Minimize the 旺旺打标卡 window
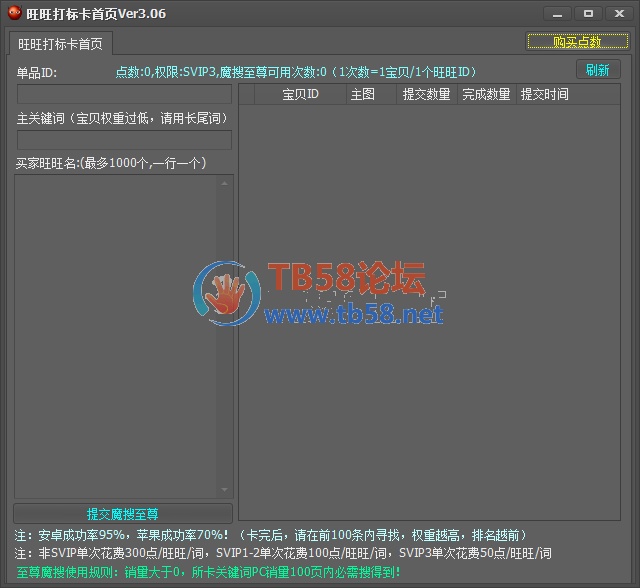 pos(558,14)
